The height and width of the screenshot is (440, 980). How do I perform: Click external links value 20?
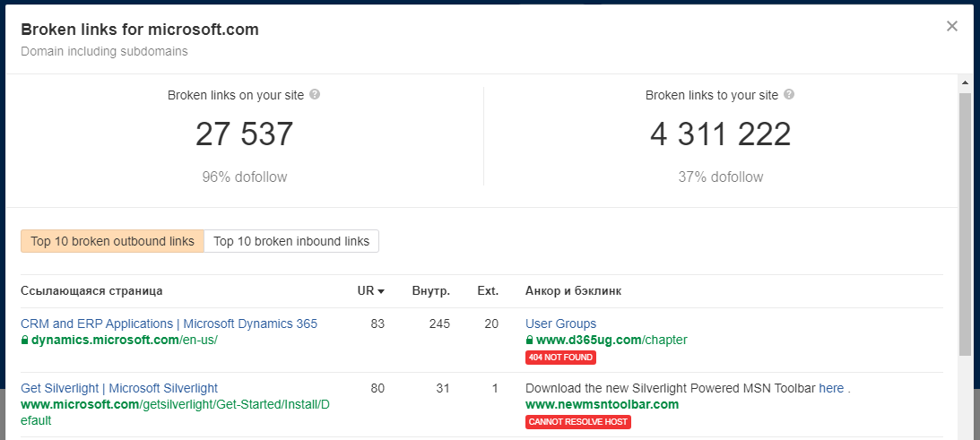(x=492, y=324)
